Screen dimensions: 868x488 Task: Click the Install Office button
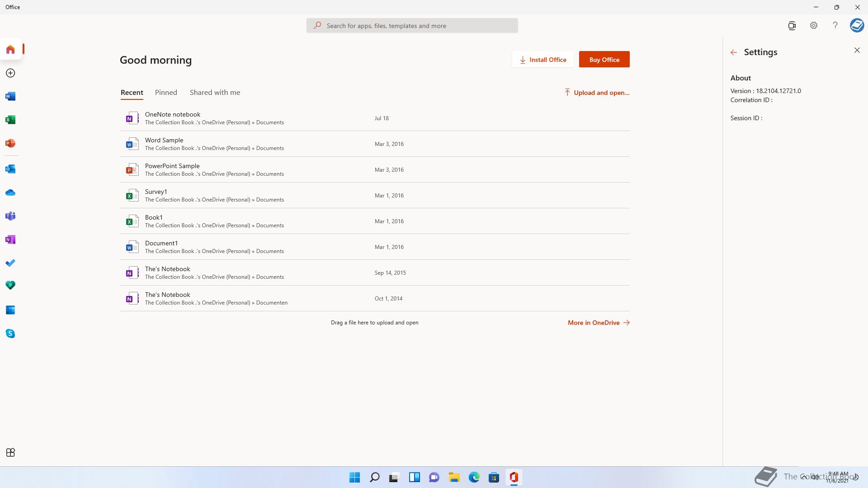click(542, 60)
